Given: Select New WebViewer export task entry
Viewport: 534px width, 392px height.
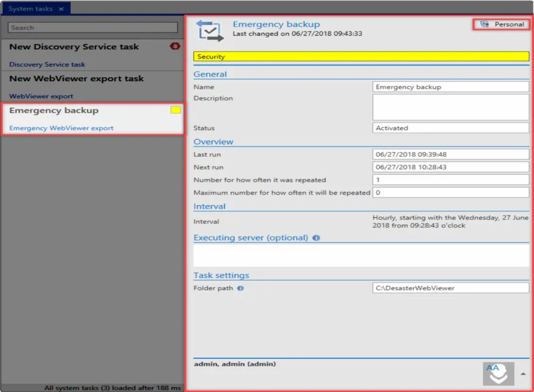Looking at the screenshot, I should (x=92, y=87).
